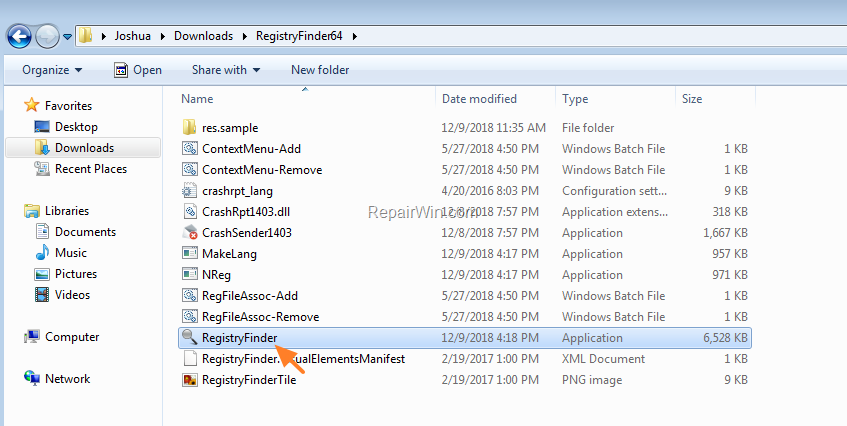Click the MakeLang application icon

[190, 253]
